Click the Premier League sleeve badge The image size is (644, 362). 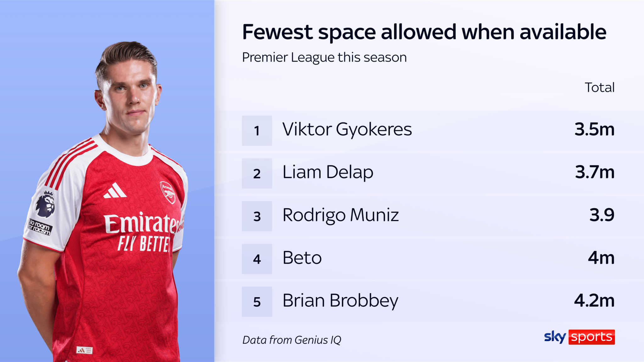tap(45, 205)
